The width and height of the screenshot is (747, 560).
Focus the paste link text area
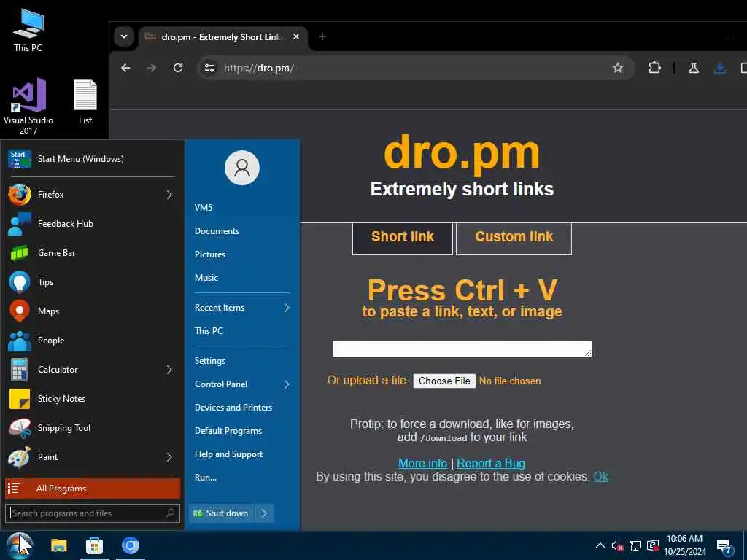click(x=462, y=349)
